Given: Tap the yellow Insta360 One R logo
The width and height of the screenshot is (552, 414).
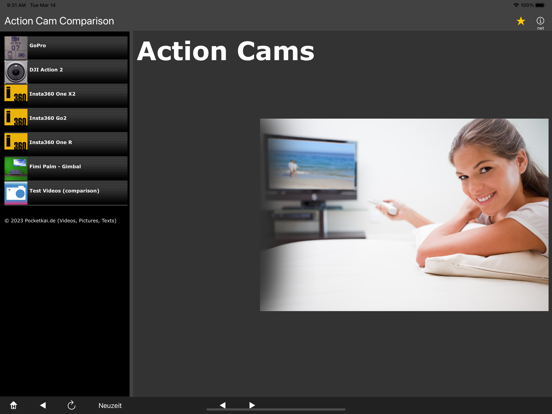Looking at the screenshot, I should tap(16, 142).
